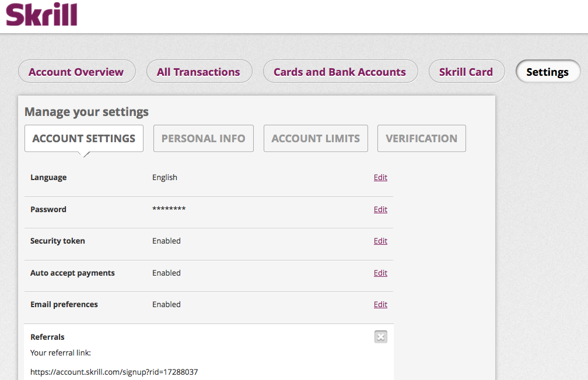Edit Auto accept payments setting
Image resolution: width=588 pixels, height=380 pixels.
(380, 273)
